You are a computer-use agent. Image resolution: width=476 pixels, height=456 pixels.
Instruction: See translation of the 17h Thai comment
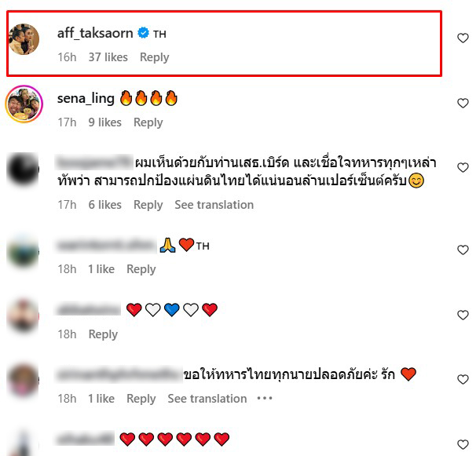point(214,205)
